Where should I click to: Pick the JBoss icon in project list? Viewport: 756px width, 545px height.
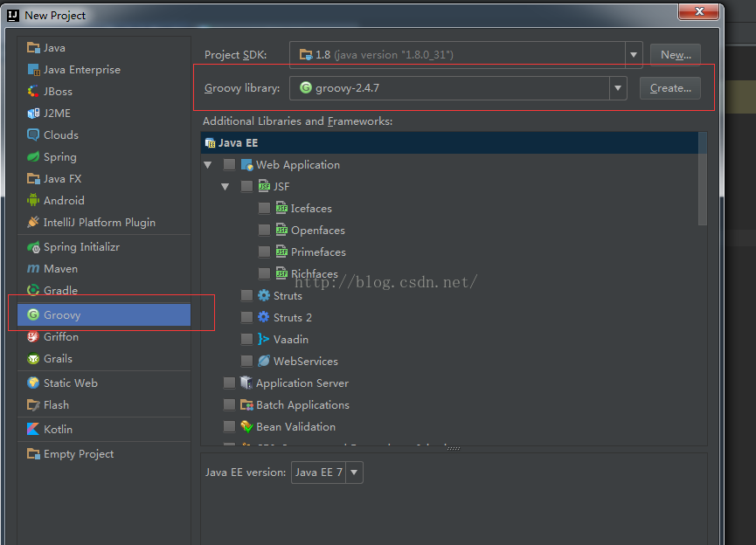[33, 91]
